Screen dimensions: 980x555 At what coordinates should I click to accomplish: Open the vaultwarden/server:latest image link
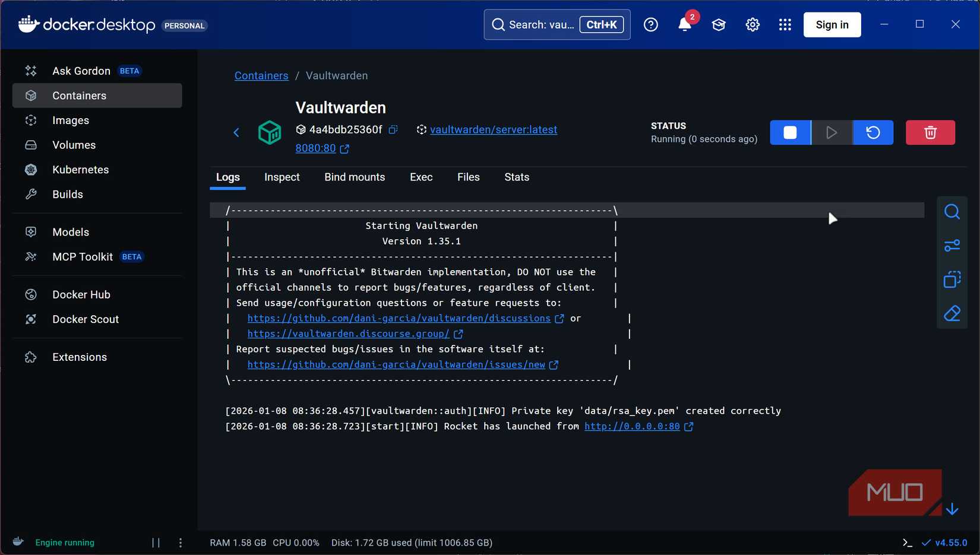[494, 129]
